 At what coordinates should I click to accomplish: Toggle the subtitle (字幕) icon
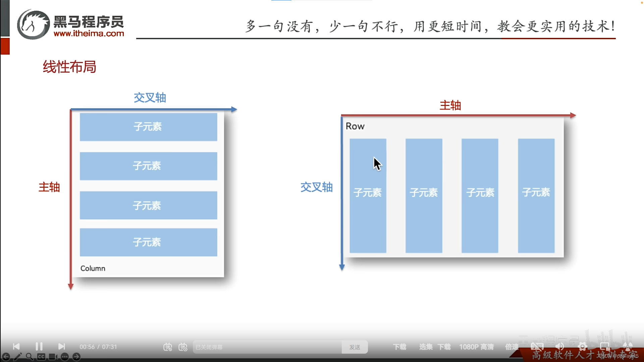[537, 347]
